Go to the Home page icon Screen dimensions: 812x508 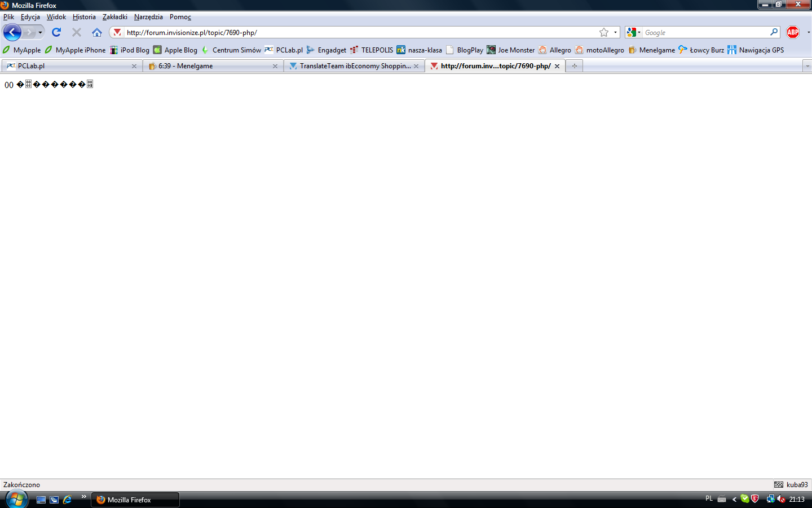click(x=97, y=32)
